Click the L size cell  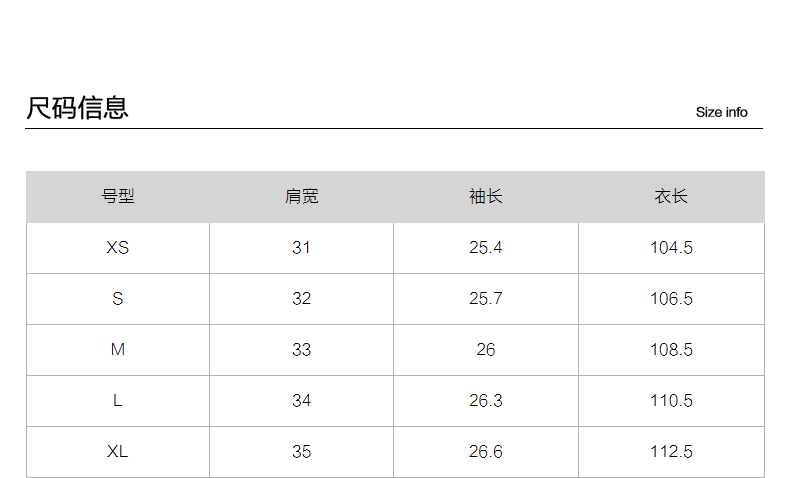118,400
